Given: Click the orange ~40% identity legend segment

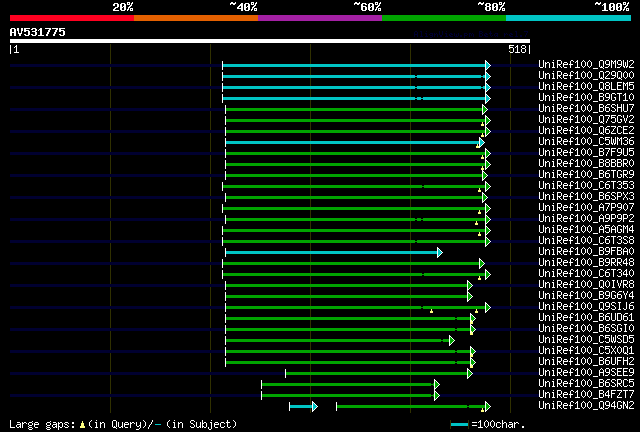Looking at the screenshot, I should click(196, 18).
